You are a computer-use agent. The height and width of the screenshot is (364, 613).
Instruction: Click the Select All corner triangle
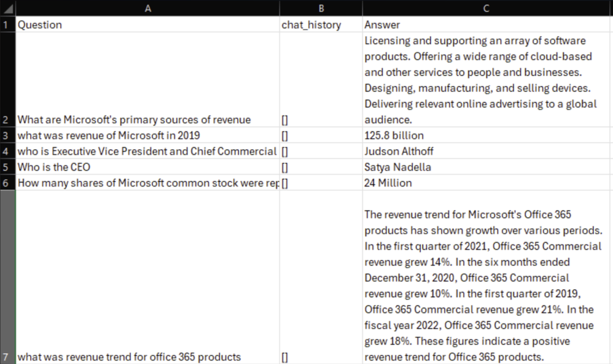pos(8,8)
